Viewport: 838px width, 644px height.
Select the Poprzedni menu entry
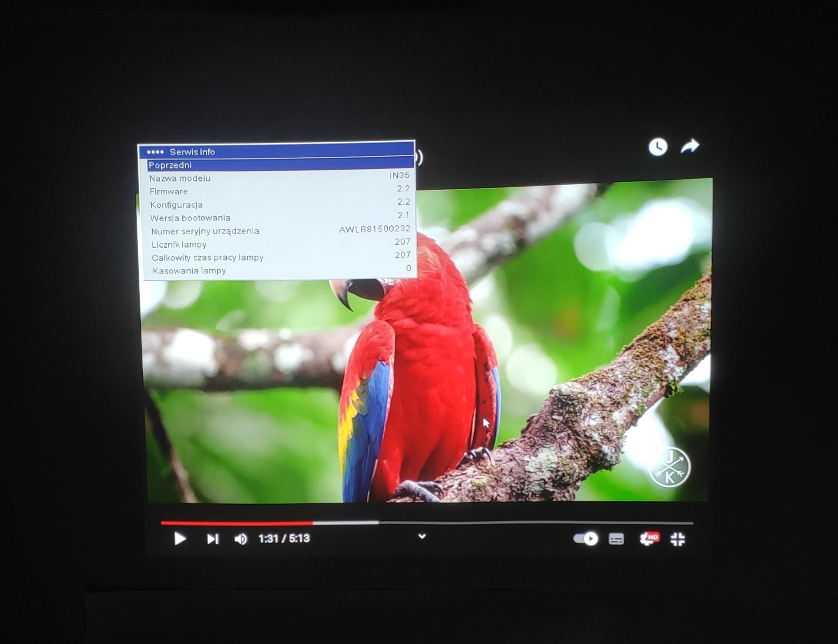(x=281, y=165)
